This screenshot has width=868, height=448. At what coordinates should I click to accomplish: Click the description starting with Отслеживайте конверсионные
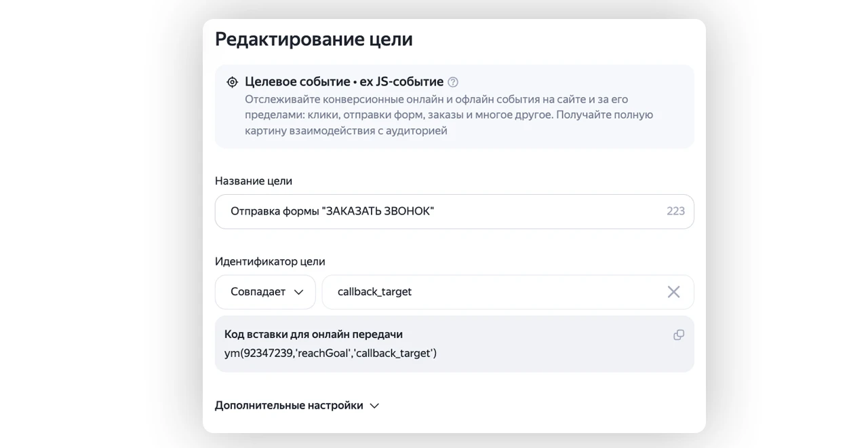click(x=449, y=115)
